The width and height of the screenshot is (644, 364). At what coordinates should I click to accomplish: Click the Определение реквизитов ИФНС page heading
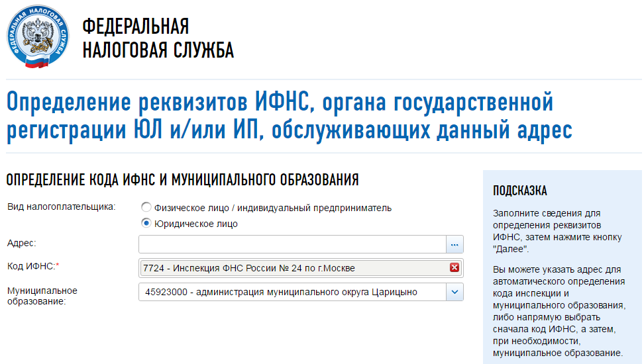289,116
